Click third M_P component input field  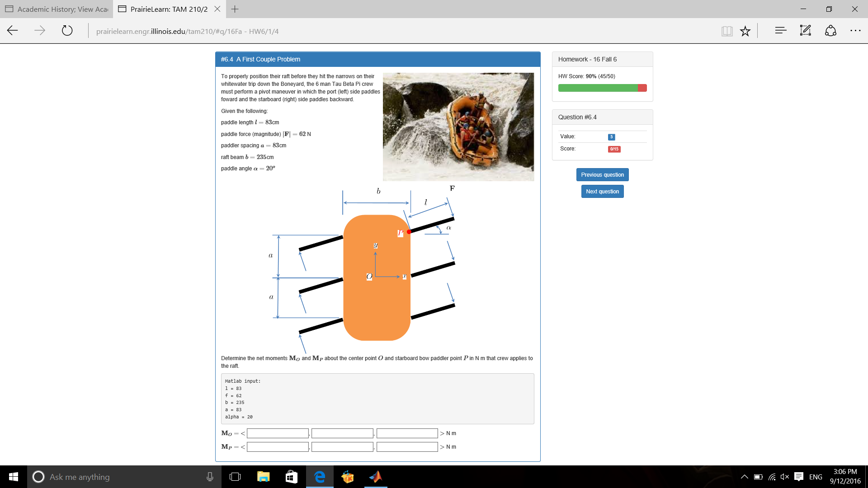(407, 447)
